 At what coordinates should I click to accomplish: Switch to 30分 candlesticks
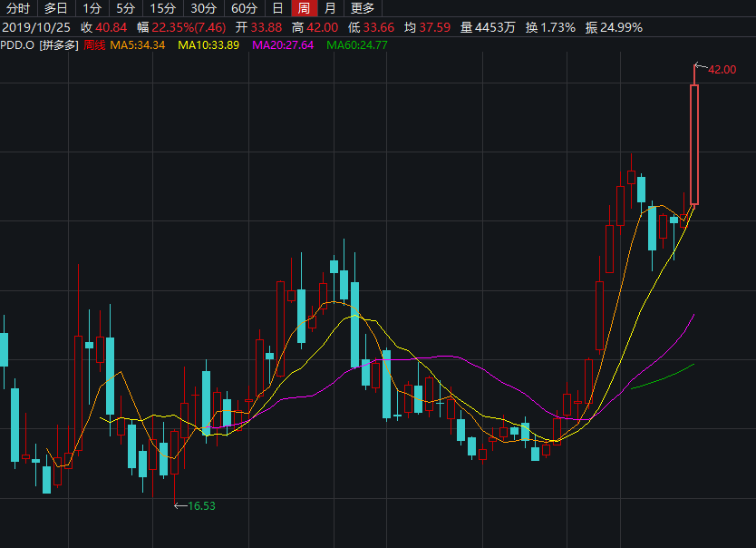204,9
